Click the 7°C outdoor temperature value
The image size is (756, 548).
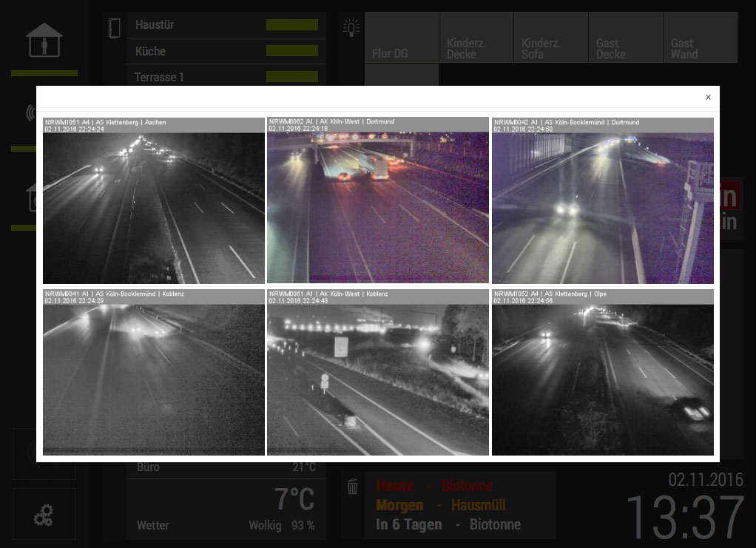[294, 499]
